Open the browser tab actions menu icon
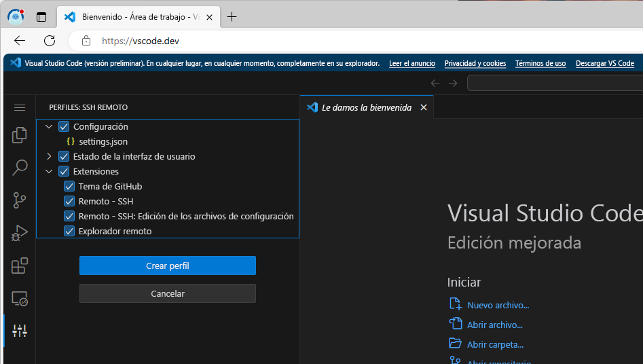The image size is (643, 364). click(41, 17)
